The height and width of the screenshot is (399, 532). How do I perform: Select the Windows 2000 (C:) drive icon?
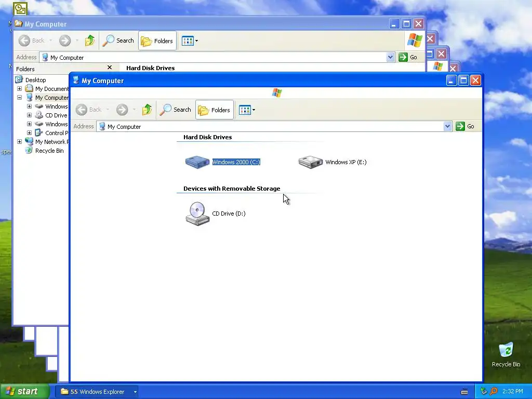[x=197, y=162]
